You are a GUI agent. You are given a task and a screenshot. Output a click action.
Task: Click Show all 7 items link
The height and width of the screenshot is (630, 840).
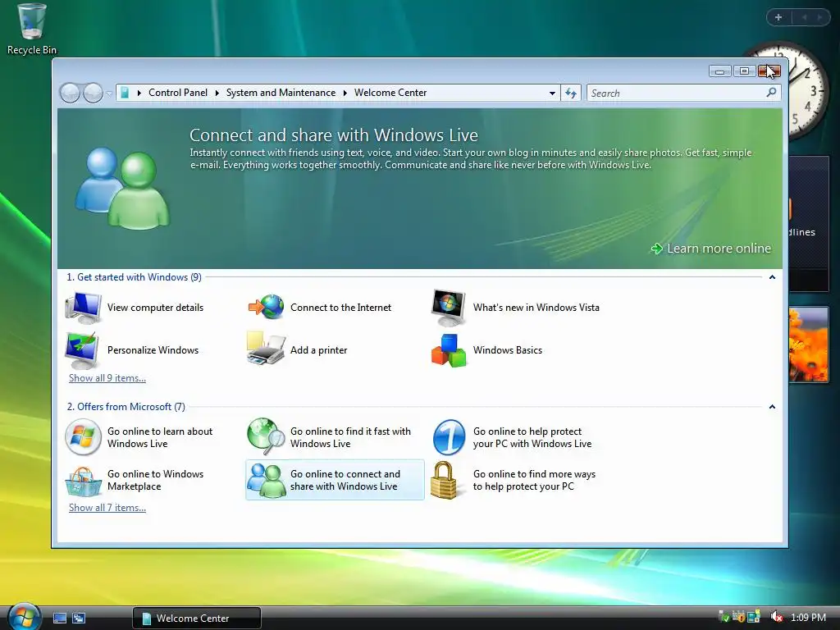pyautogui.click(x=107, y=508)
